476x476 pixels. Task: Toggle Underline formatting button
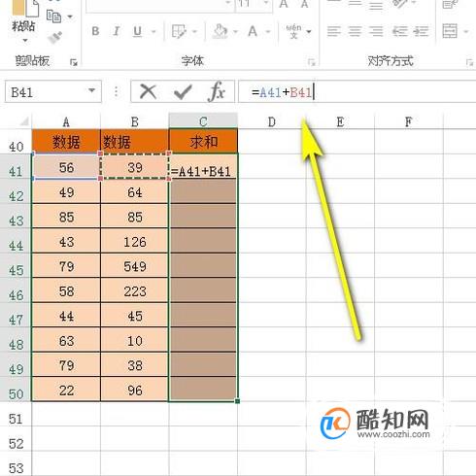[x=137, y=31]
